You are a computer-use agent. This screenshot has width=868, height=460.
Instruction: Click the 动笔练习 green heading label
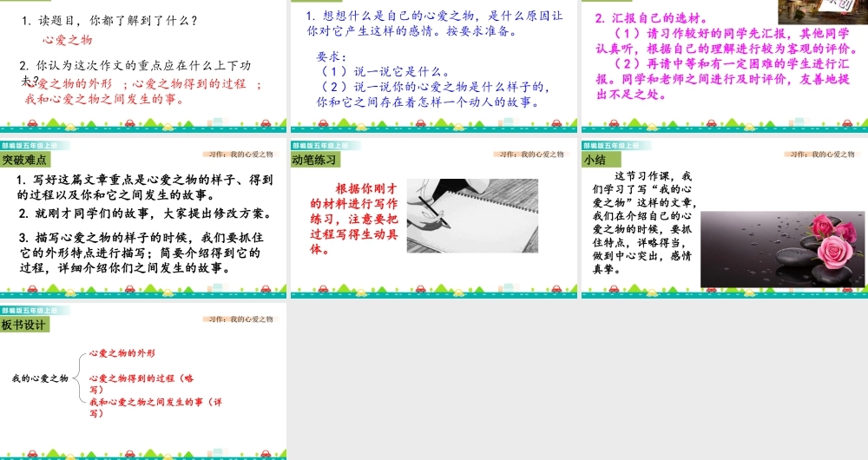pyautogui.click(x=315, y=160)
